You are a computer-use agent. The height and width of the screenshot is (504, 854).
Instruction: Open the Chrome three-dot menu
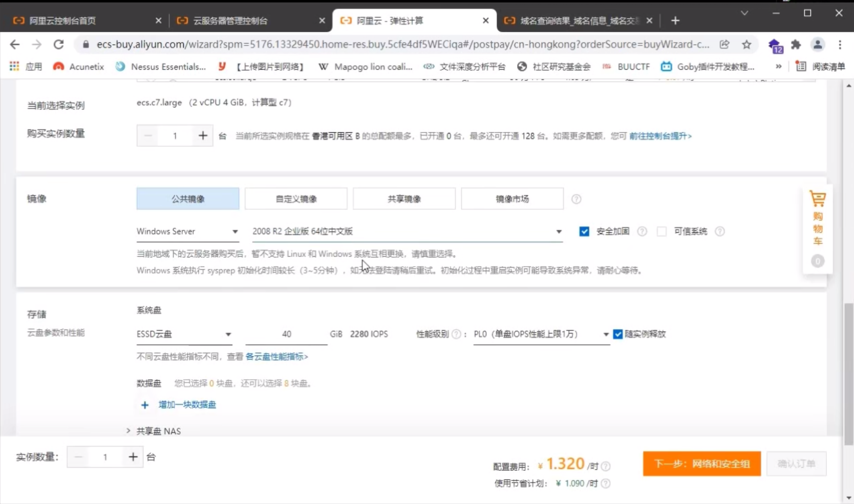[840, 45]
